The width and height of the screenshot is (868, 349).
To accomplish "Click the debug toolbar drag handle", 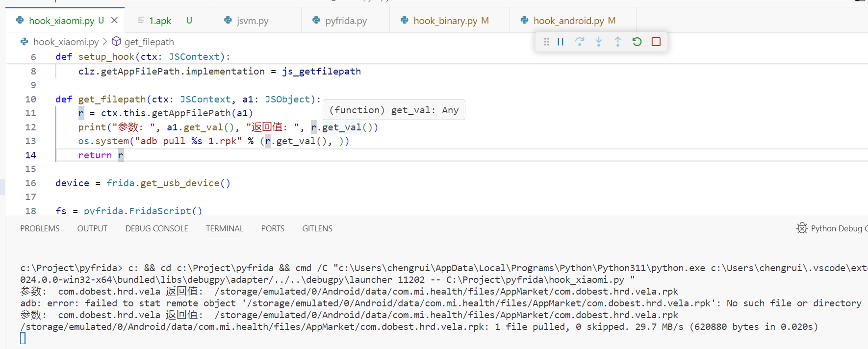I will [546, 42].
